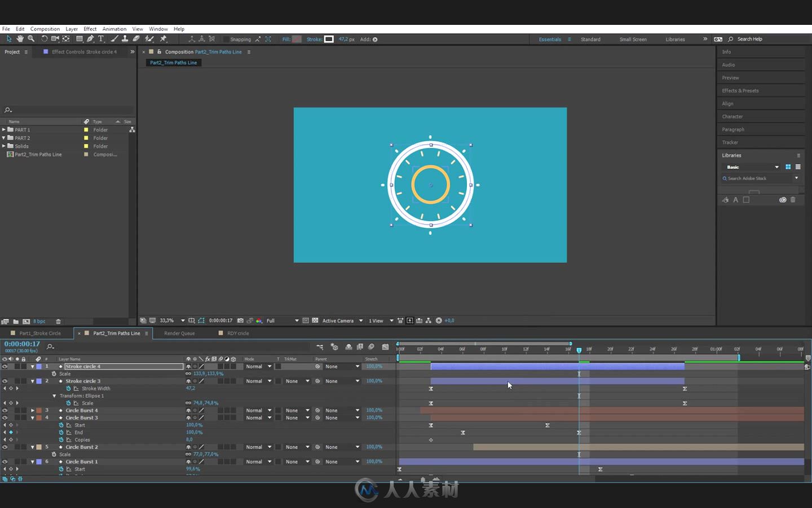Click the 8 bpc color depth button

coord(39,321)
